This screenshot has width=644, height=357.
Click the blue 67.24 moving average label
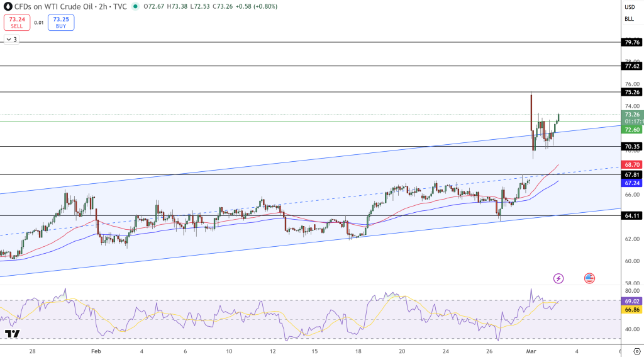631,183
